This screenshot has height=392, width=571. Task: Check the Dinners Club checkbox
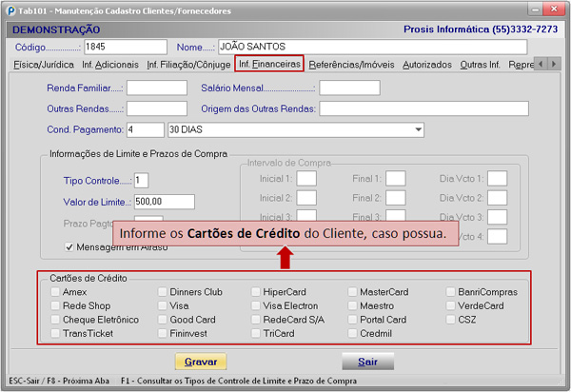click(163, 292)
